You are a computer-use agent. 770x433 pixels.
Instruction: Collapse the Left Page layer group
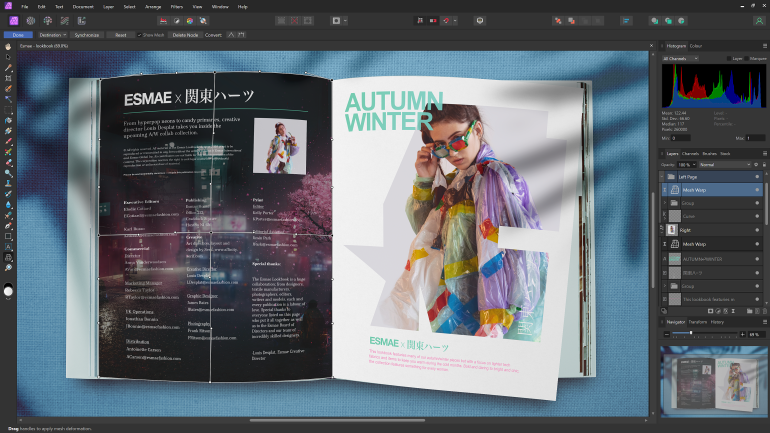pyautogui.click(x=662, y=177)
